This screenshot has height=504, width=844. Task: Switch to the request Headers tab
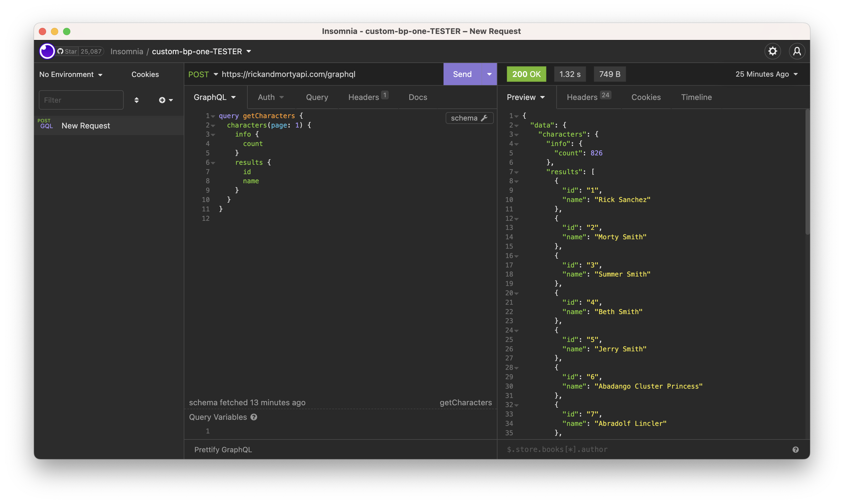(368, 97)
